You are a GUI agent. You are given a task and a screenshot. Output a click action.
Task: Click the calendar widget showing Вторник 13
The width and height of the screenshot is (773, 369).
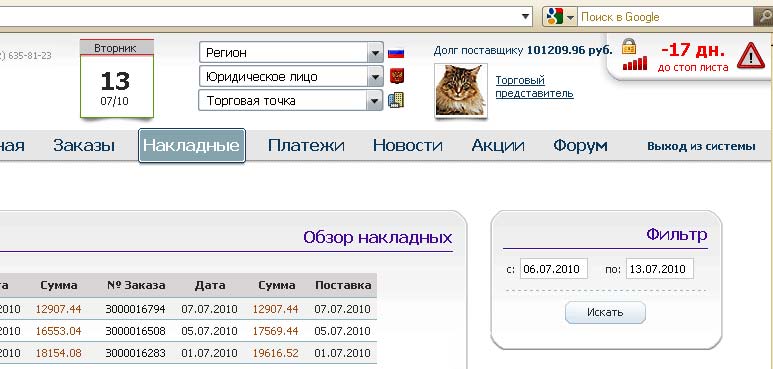117,79
